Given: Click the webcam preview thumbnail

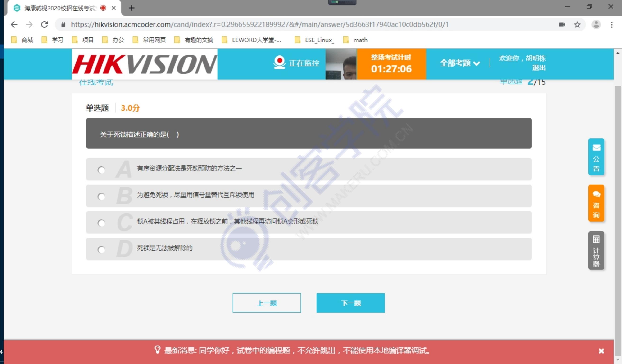Looking at the screenshot, I should click(341, 64).
